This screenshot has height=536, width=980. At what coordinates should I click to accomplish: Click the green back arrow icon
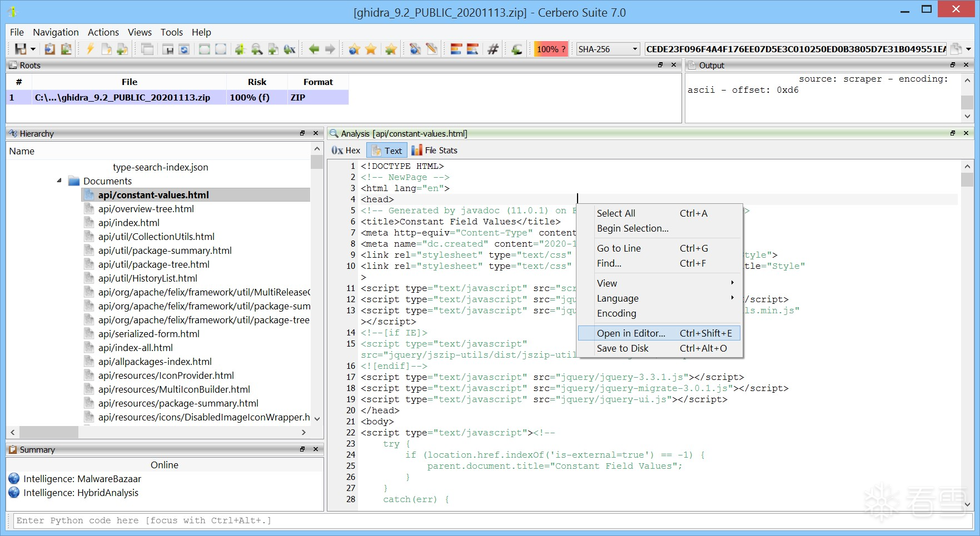pyautogui.click(x=314, y=49)
